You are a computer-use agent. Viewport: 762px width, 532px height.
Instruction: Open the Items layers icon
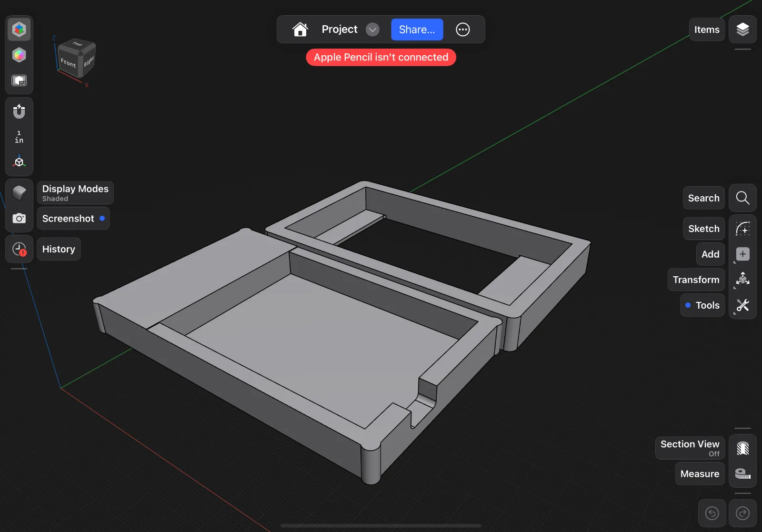742,30
